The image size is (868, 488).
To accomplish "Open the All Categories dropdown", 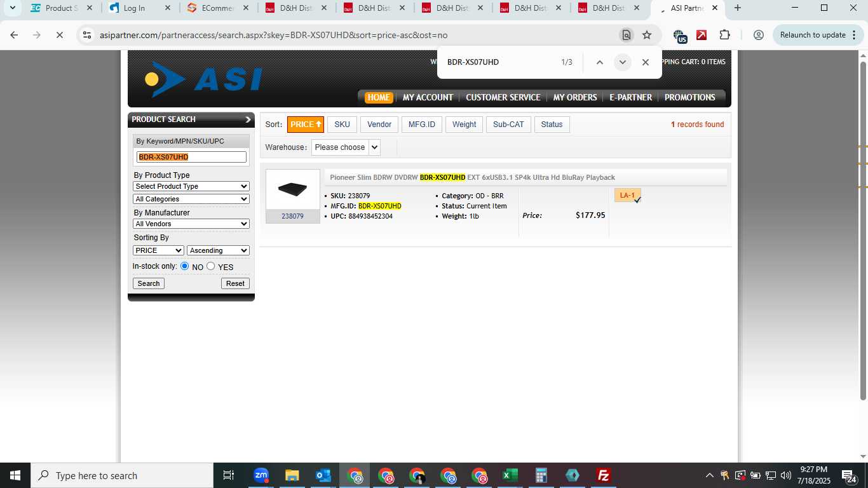I will pyautogui.click(x=191, y=199).
